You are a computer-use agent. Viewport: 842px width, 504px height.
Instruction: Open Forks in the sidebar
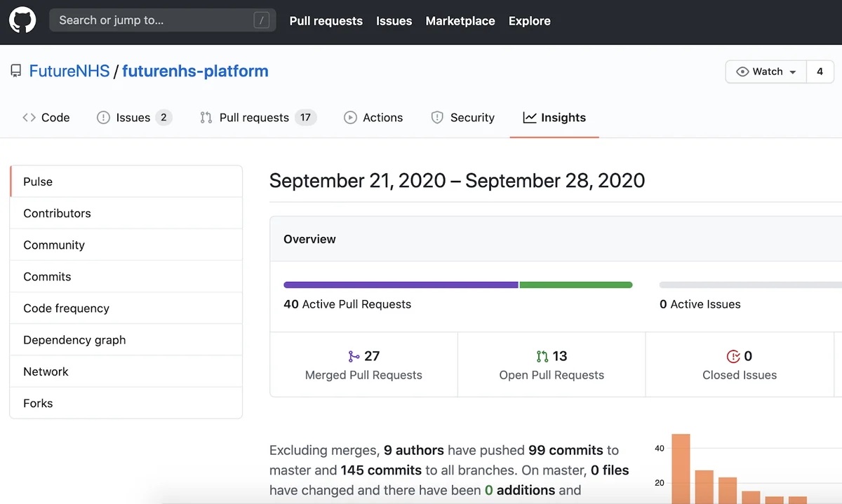[126, 403]
